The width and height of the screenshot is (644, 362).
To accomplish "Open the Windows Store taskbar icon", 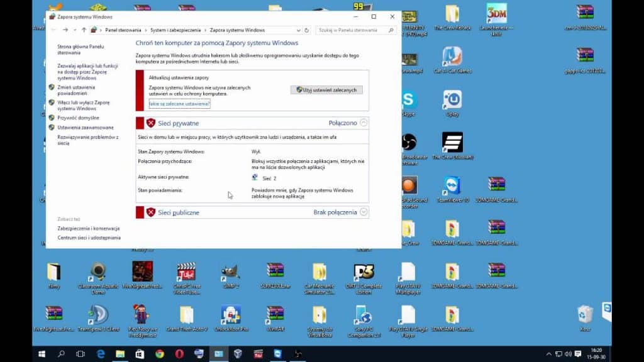I will [140, 354].
